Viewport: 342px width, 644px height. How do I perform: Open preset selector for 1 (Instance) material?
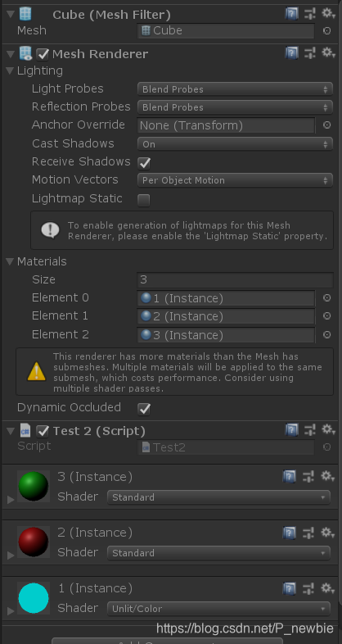[308, 588]
